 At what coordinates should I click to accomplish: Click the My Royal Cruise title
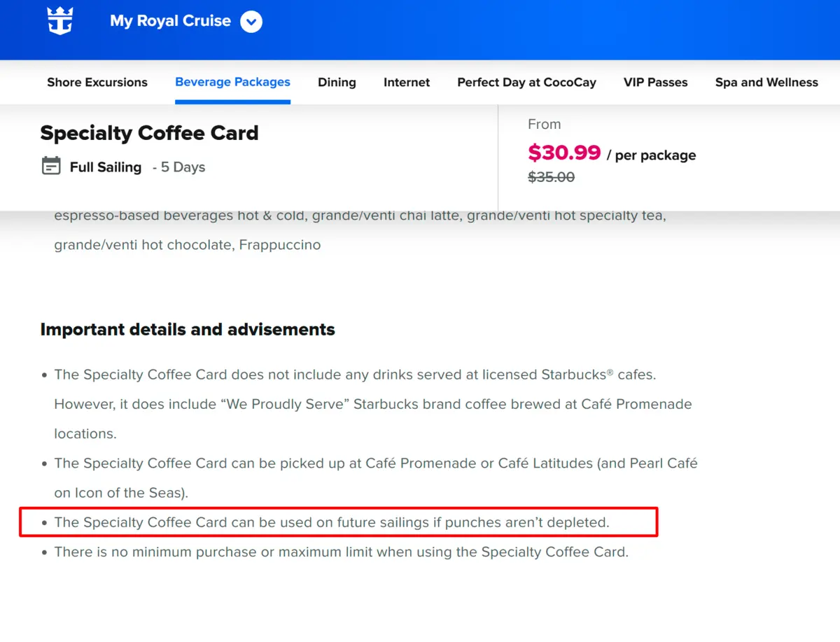click(x=170, y=21)
